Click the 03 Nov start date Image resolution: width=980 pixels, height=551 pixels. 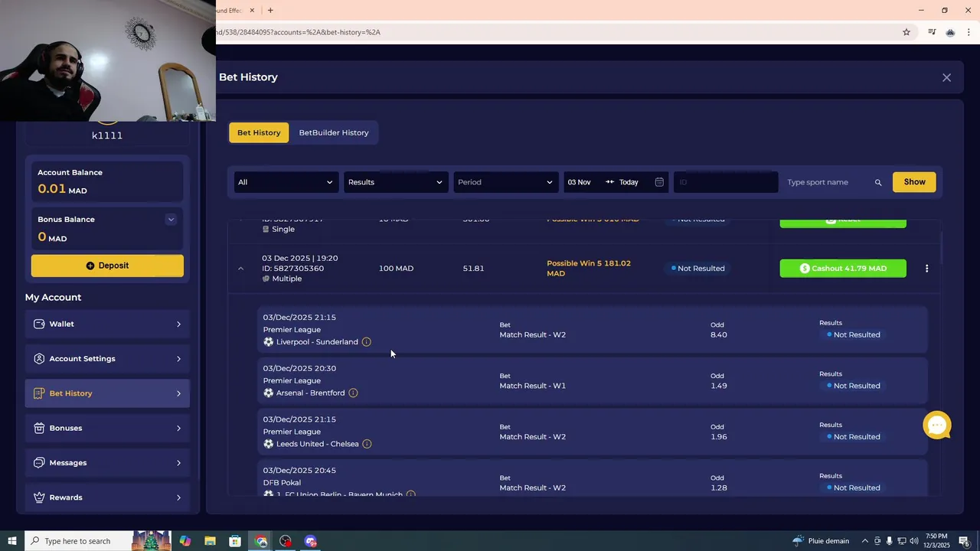[579, 182]
